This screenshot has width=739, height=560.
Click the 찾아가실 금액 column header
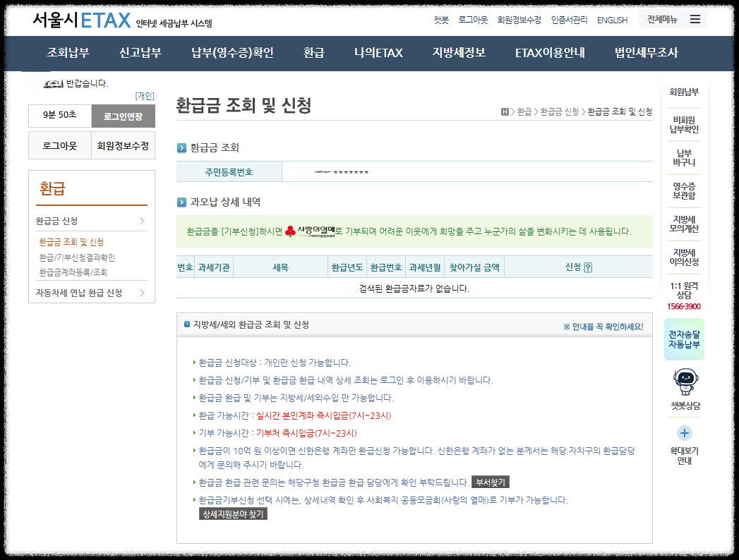(x=474, y=267)
